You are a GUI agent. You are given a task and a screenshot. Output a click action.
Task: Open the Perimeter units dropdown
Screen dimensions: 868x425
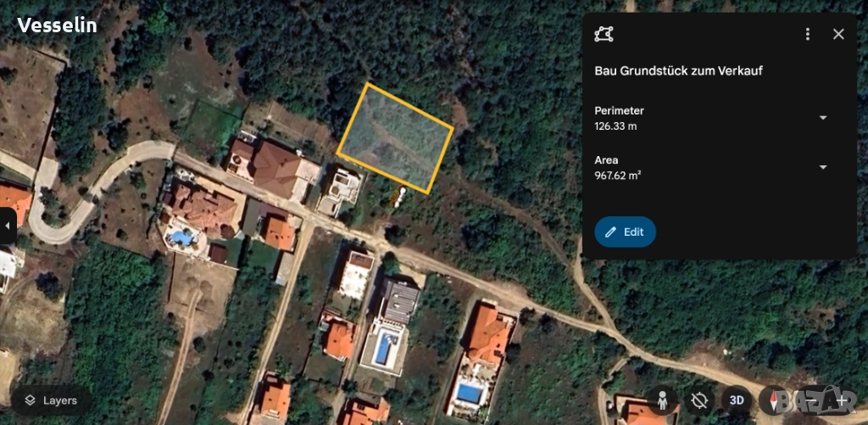point(823,117)
